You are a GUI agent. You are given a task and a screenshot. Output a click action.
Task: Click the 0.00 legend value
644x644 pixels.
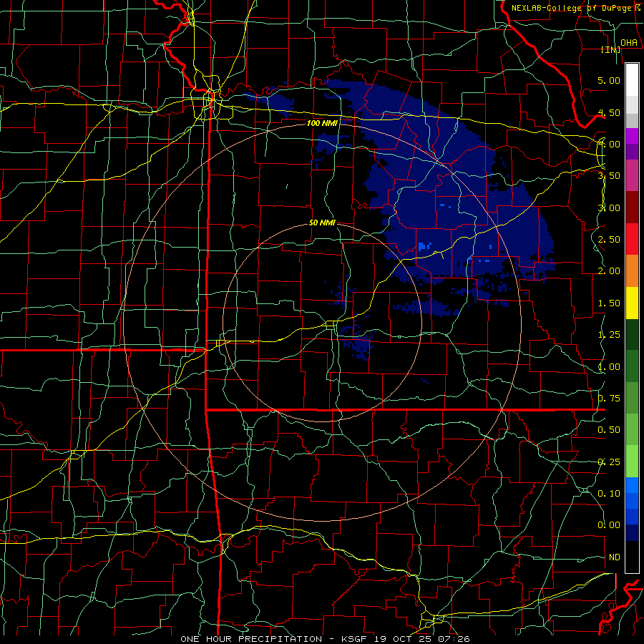[609, 525]
